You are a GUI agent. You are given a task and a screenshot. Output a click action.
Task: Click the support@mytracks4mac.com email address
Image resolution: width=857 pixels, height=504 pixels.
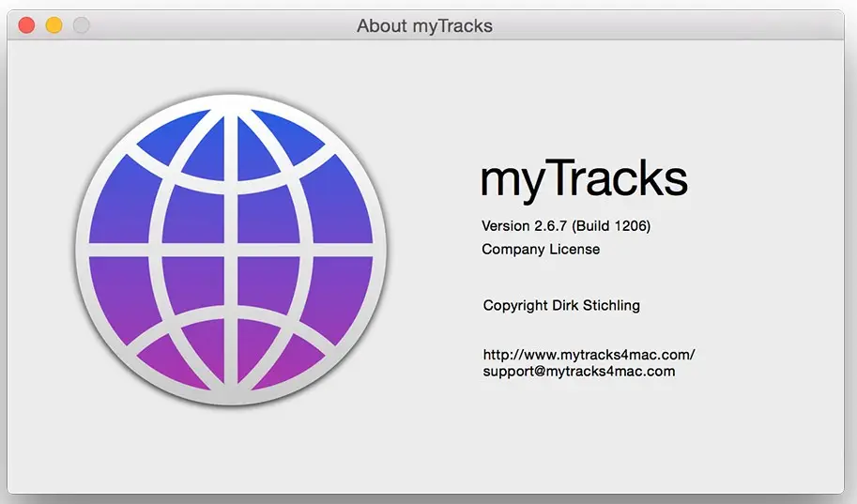pos(579,371)
